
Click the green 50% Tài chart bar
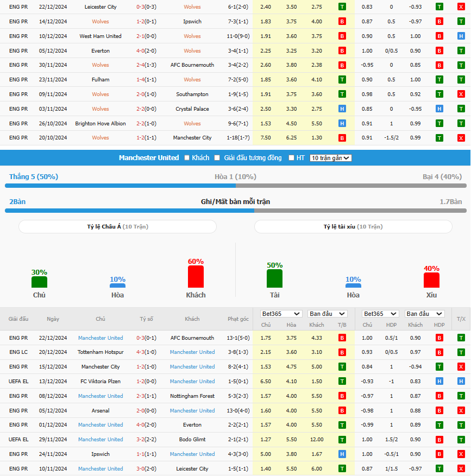[274, 278]
